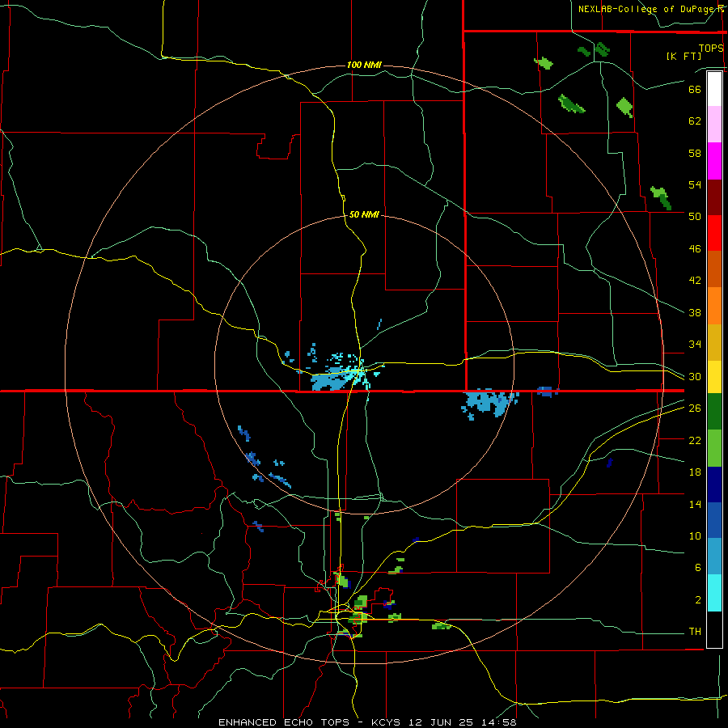Click the cyan 2 K FT legend swatch
Screen dimensions: 728x728
tap(714, 593)
